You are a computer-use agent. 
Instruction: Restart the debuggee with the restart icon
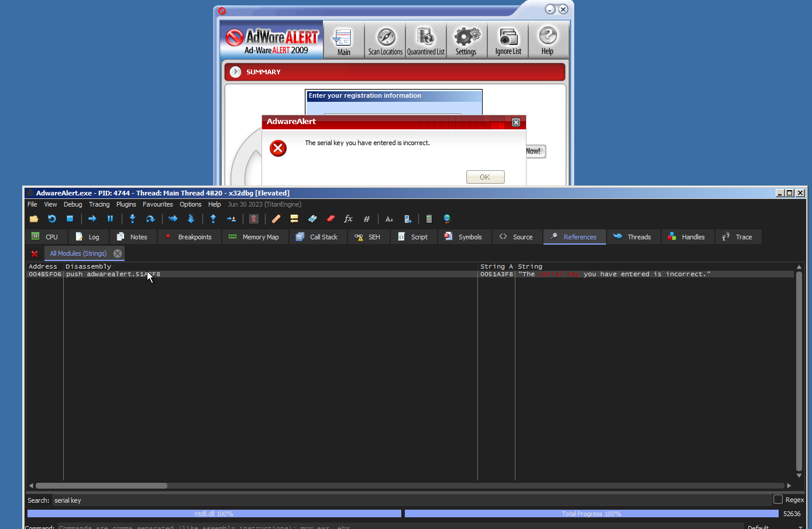(x=52, y=219)
